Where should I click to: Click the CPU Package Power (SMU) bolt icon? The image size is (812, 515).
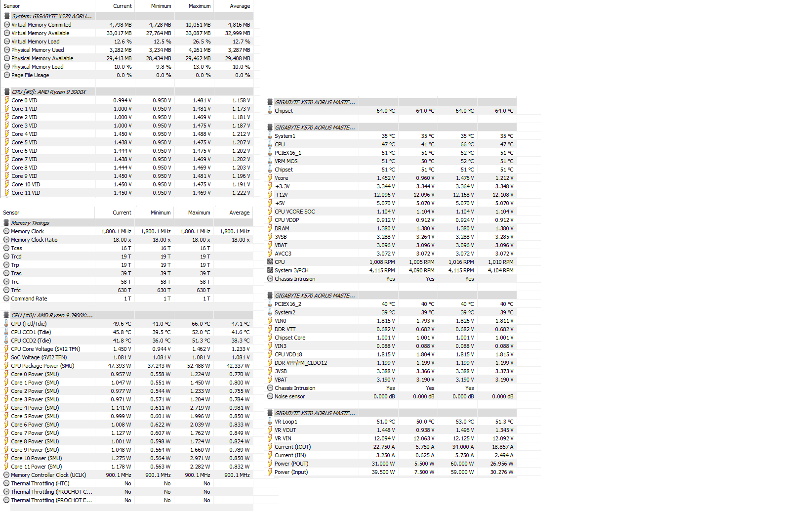pos(6,366)
